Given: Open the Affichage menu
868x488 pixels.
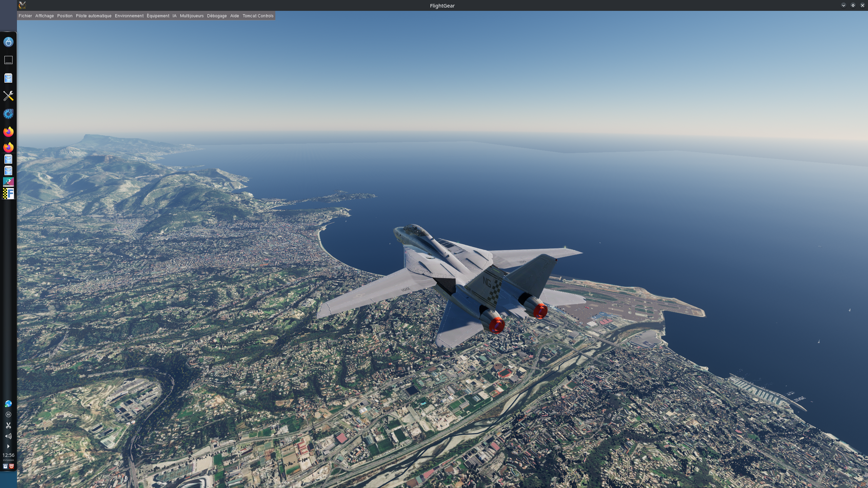Looking at the screenshot, I should (44, 16).
